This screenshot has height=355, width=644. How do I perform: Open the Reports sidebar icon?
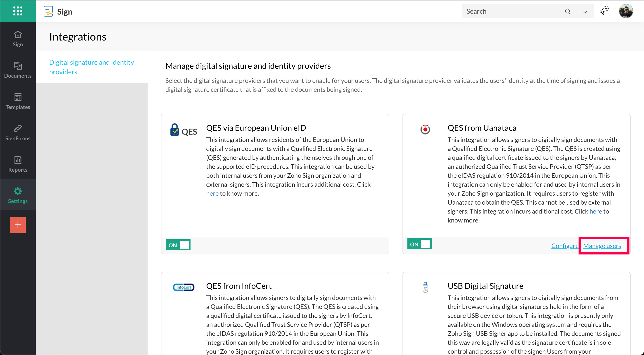point(18,160)
